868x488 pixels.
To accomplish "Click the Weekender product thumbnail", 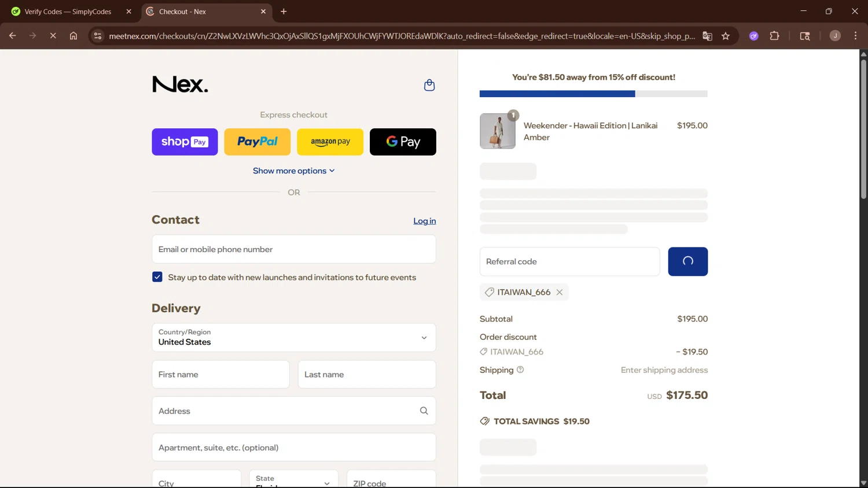I will click(498, 131).
